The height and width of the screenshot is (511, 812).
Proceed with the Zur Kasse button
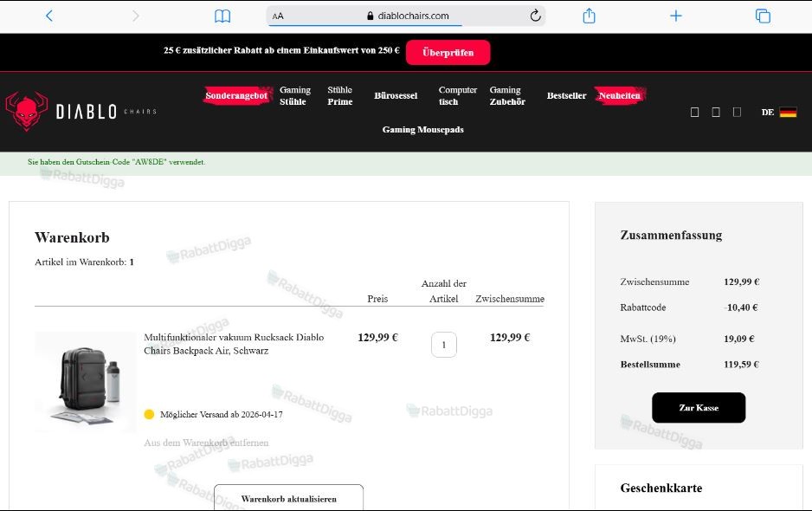699,407
